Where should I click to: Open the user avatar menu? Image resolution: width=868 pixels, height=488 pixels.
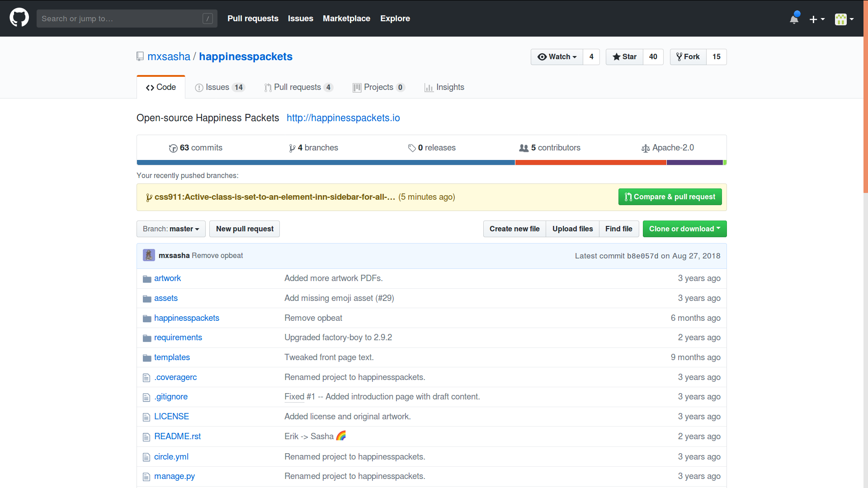tap(844, 19)
